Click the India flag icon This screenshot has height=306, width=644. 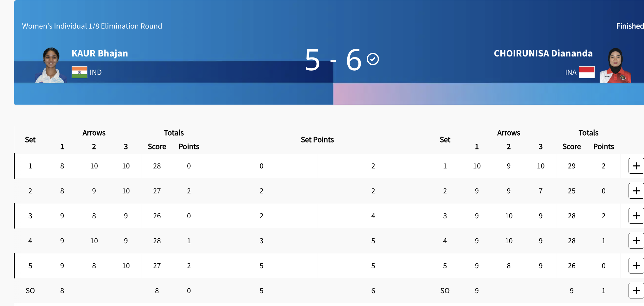pyautogui.click(x=80, y=72)
